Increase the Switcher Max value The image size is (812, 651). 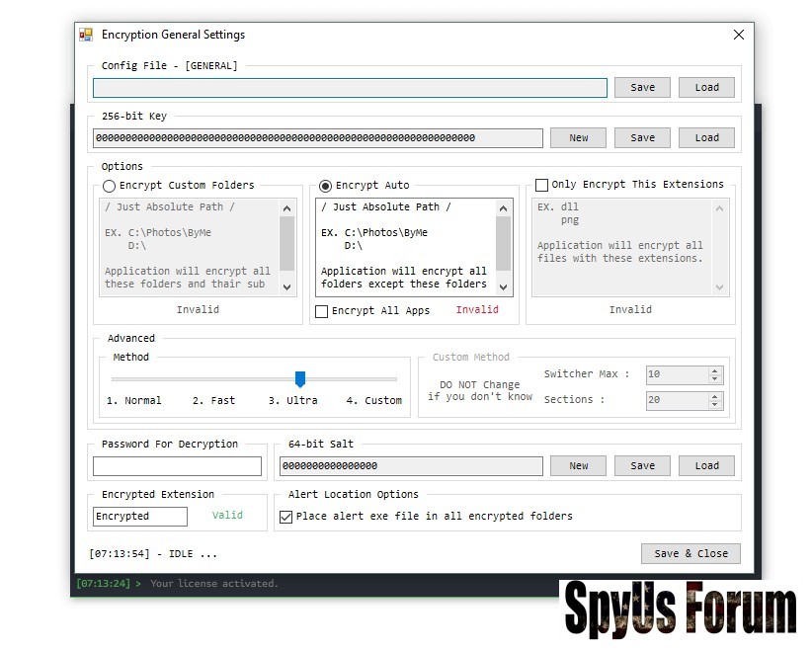click(x=715, y=371)
